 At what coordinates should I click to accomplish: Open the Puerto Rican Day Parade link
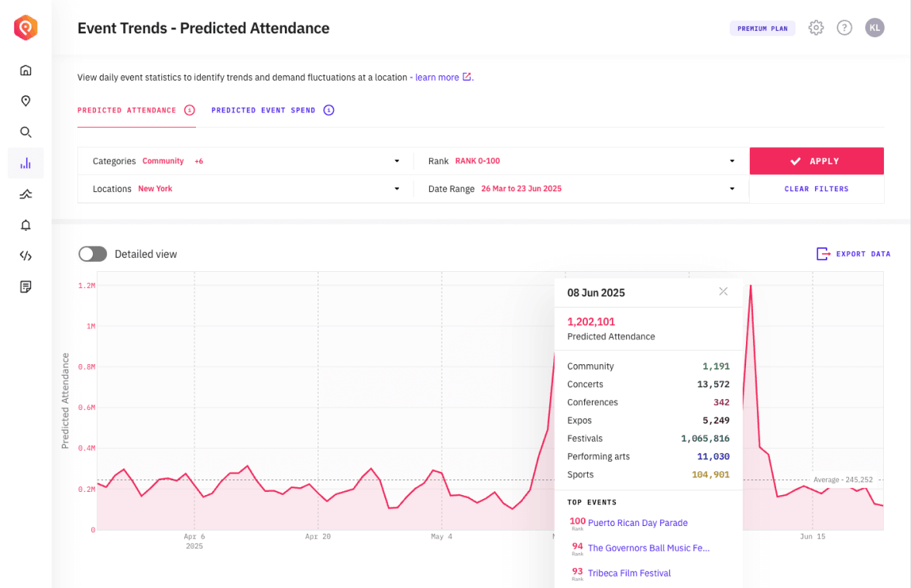coord(638,523)
